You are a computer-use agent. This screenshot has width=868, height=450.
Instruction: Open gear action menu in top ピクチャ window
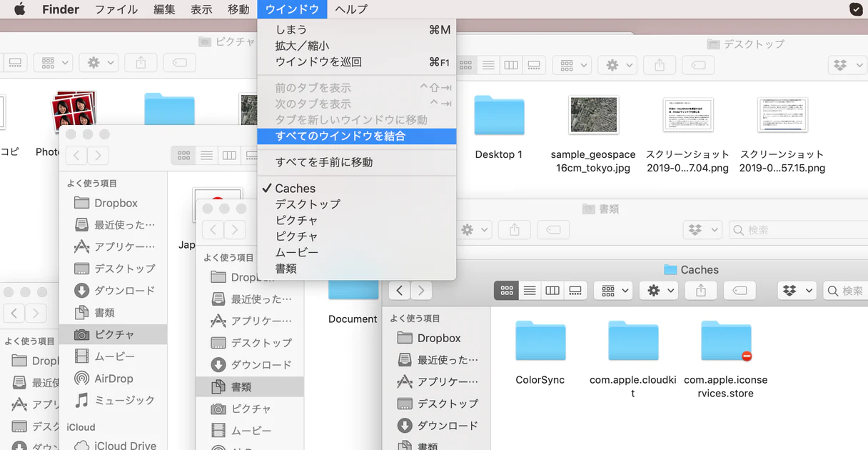(99, 63)
